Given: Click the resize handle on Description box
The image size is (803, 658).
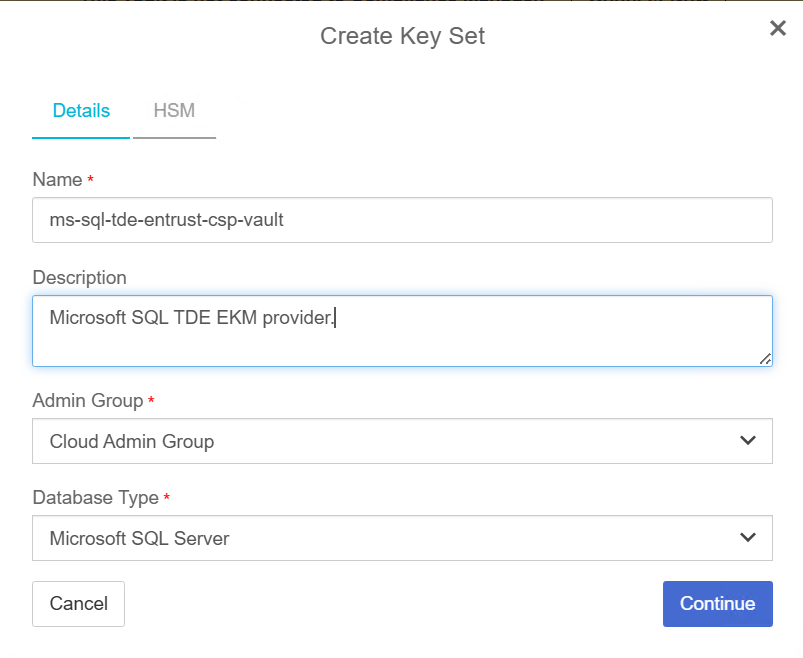Looking at the screenshot, I should (x=768, y=360).
